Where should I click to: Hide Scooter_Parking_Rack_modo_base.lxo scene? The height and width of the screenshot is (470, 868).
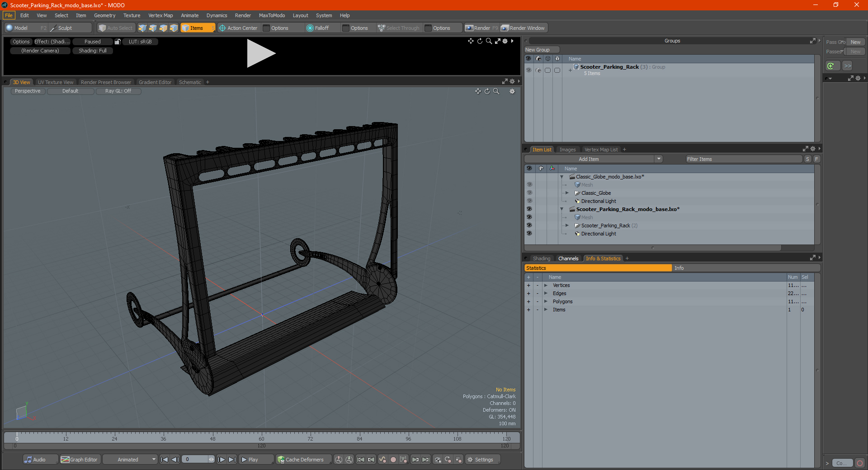click(529, 209)
